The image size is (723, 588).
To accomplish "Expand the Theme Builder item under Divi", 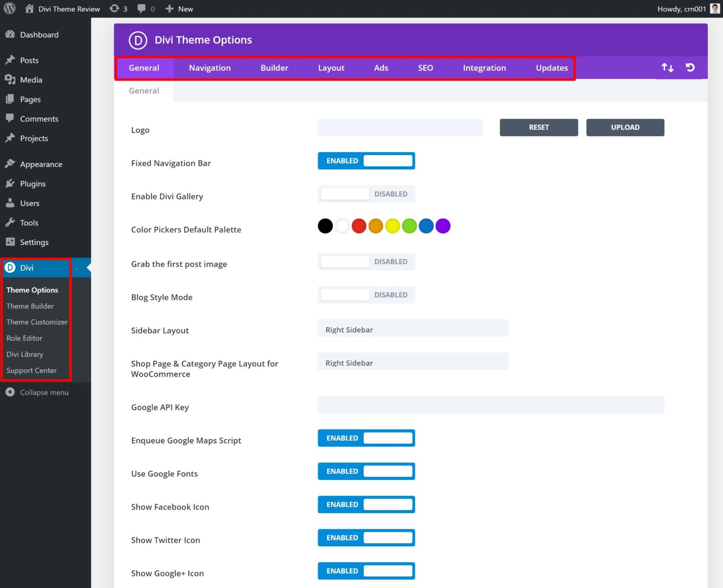I will tap(30, 306).
